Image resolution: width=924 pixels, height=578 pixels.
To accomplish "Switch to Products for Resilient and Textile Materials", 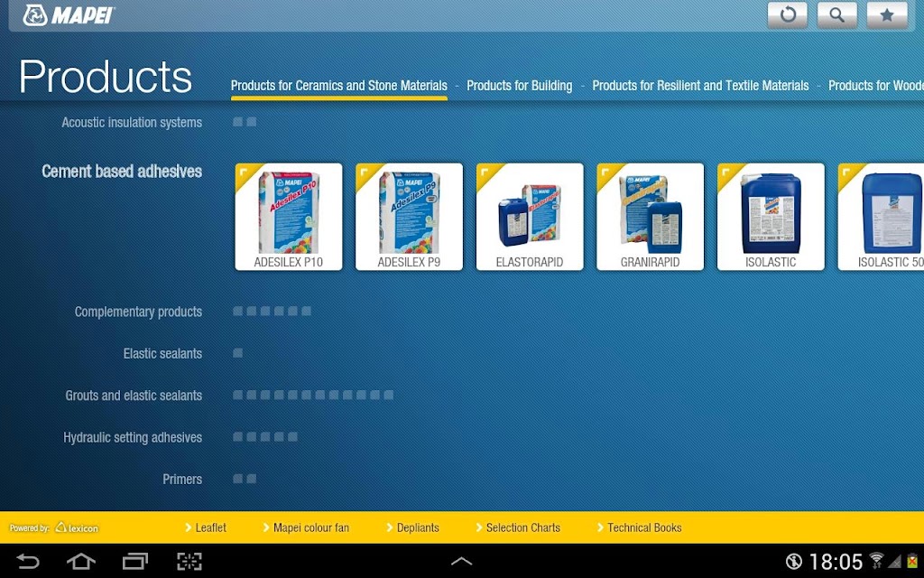I will coord(700,86).
